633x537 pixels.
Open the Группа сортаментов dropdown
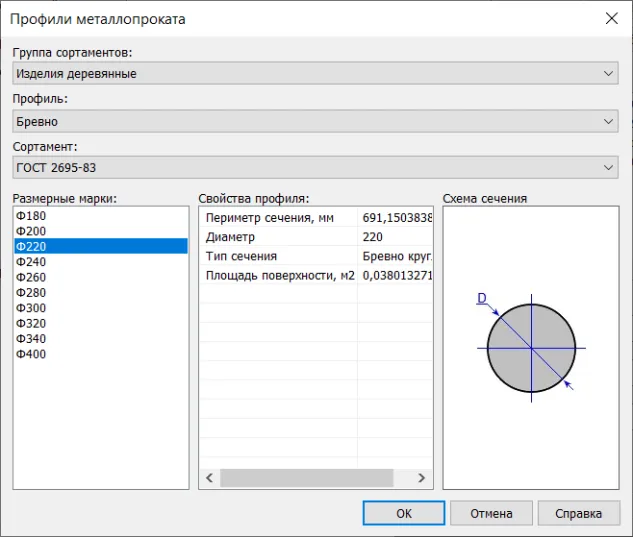coord(315,73)
